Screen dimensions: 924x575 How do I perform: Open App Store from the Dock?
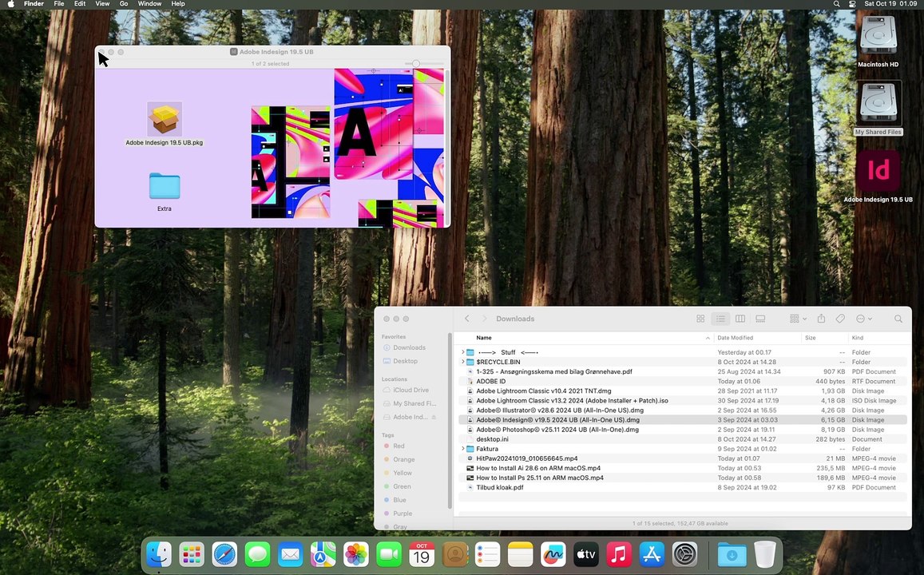[x=652, y=554]
